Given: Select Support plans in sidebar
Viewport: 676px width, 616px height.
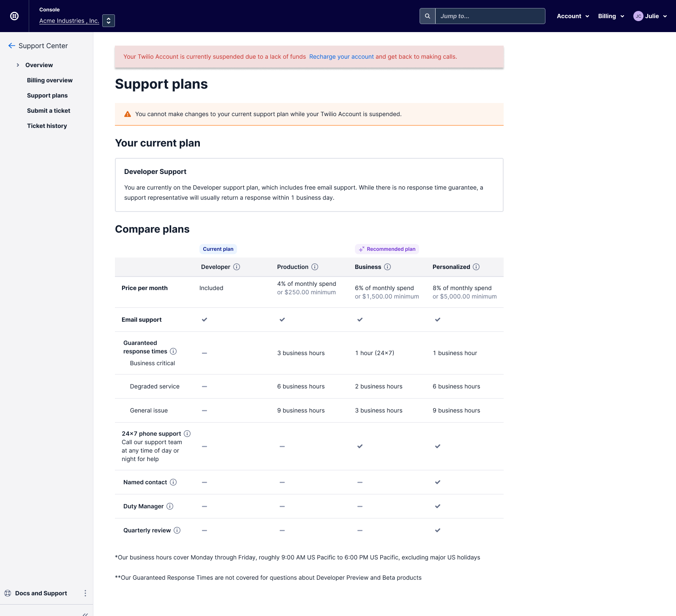Looking at the screenshot, I should point(47,95).
